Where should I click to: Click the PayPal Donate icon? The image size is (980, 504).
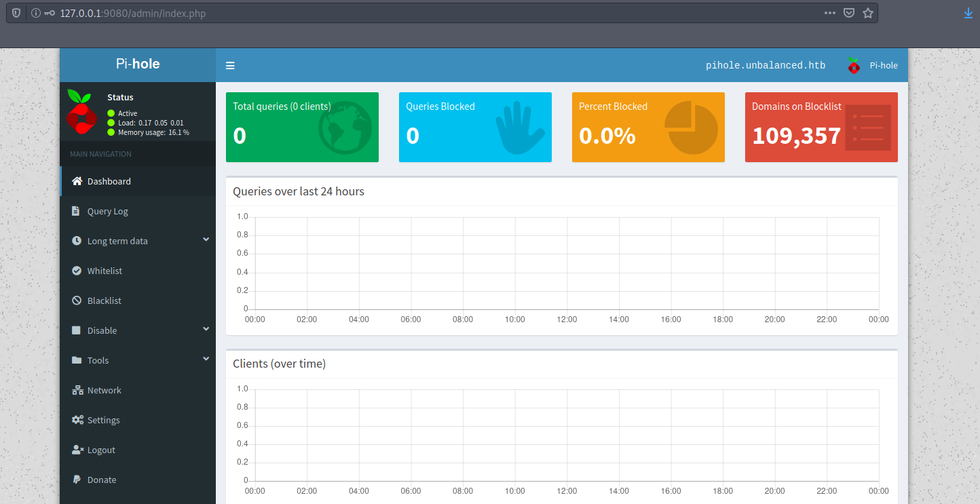pos(77,480)
